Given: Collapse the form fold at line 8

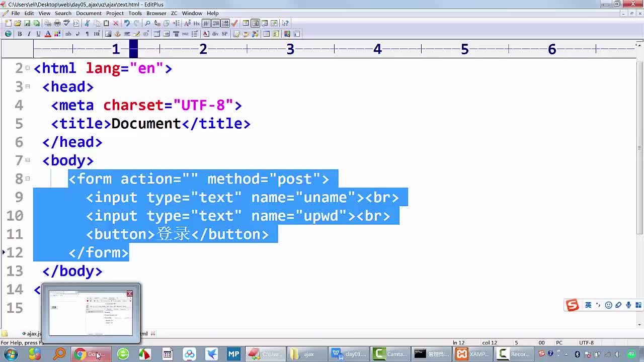Looking at the screenshot, I should [28, 178].
